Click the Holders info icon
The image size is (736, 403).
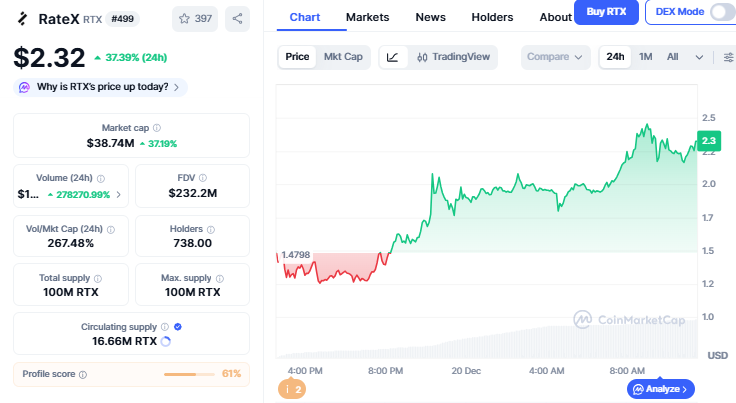211,229
